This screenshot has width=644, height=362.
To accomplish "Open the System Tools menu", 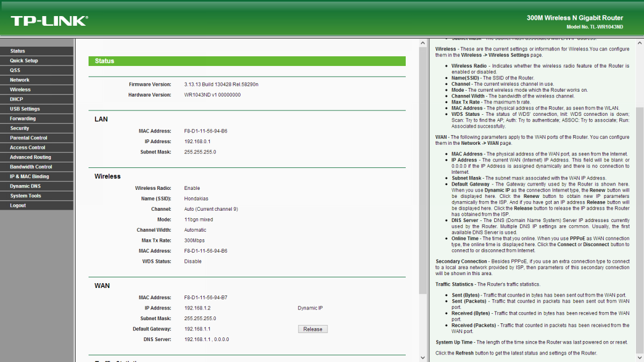I will tap(36, 196).
